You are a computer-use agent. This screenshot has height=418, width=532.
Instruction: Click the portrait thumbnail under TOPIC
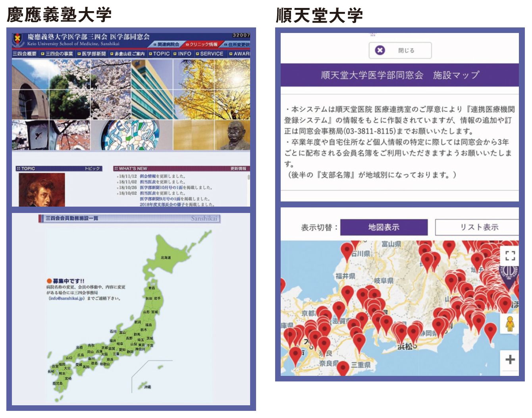click(41, 190)
